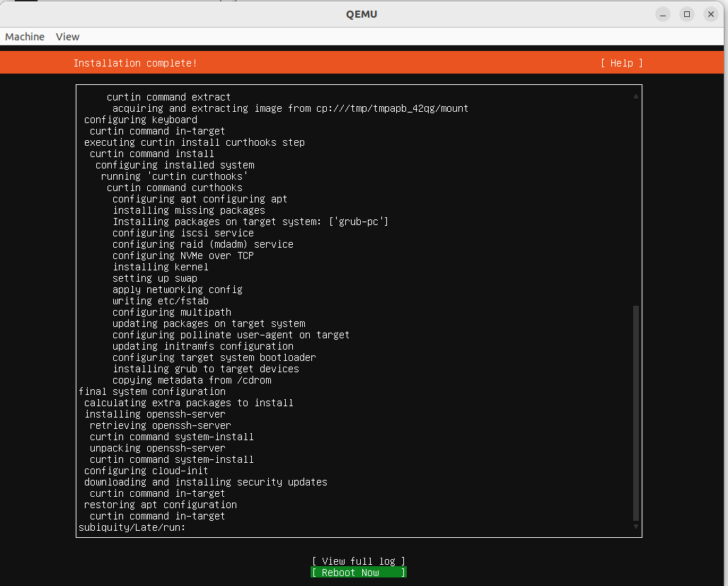Click the Help option in the header

pos(621,63)
